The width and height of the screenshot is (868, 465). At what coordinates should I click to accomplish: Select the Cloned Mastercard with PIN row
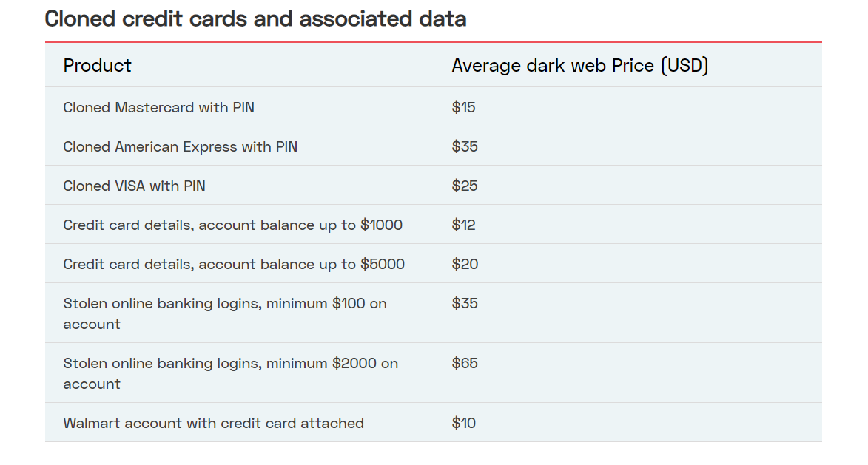tap(434, 107)
